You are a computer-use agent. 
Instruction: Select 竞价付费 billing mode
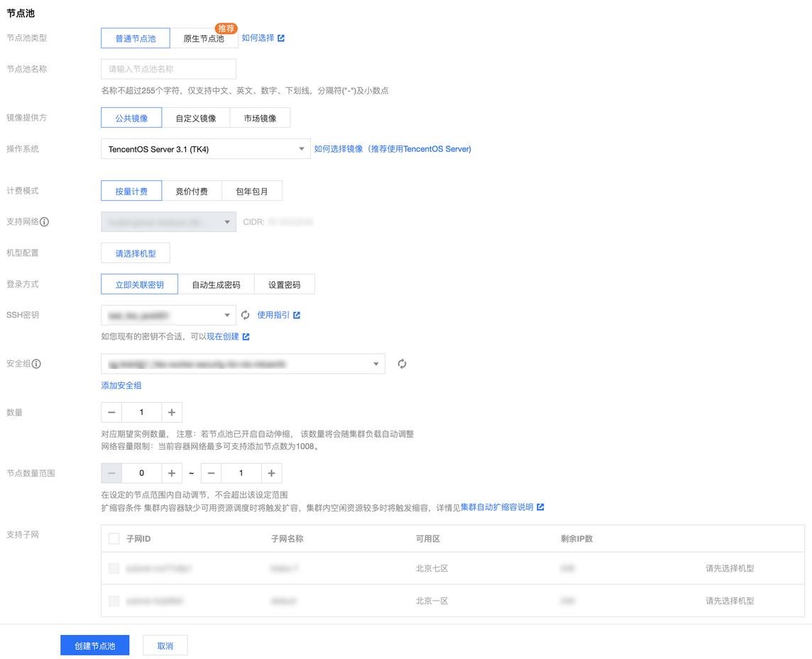click(x=192, y=191)
